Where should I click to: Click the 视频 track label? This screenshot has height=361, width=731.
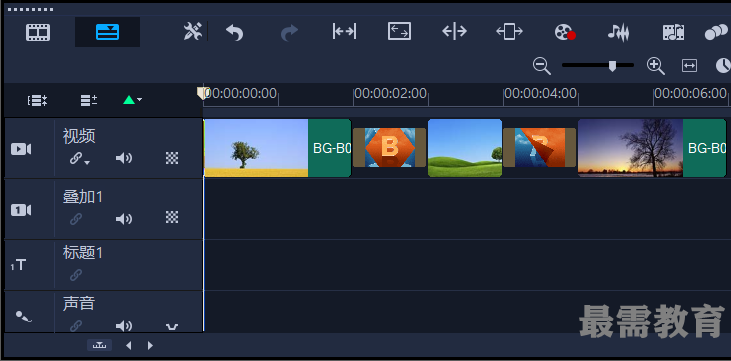[79, 136]
